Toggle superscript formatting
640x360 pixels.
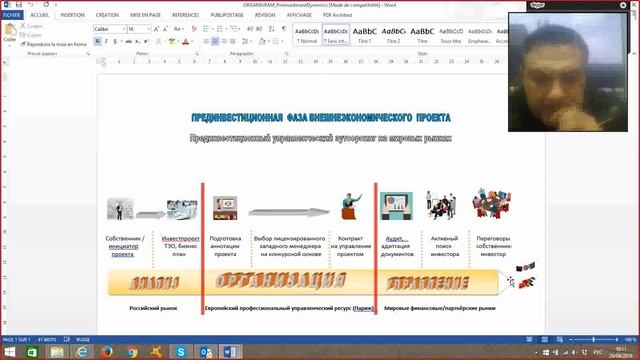coord(146,41)
